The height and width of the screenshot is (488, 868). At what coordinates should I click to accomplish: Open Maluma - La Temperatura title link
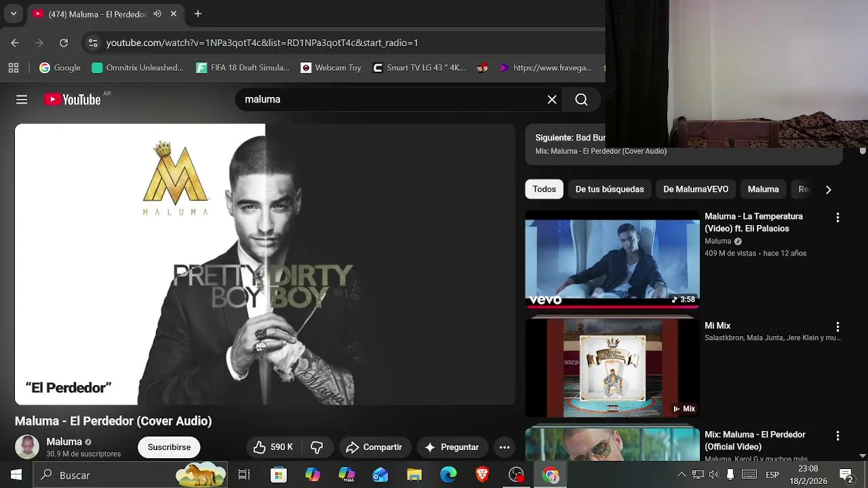click(753, 222)
